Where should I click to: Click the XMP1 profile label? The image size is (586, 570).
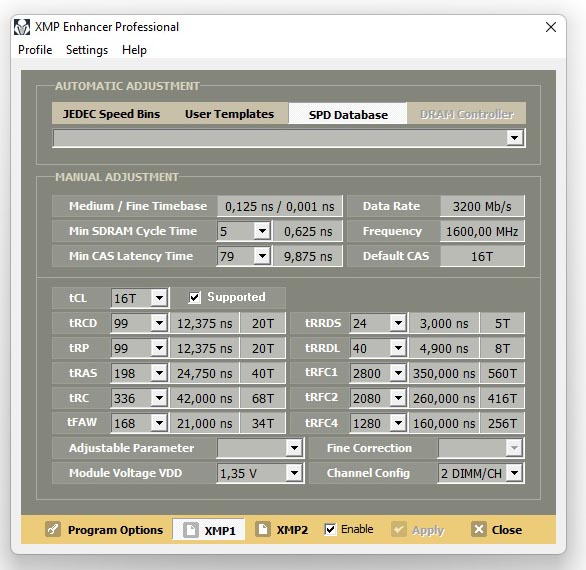point(220,530)
